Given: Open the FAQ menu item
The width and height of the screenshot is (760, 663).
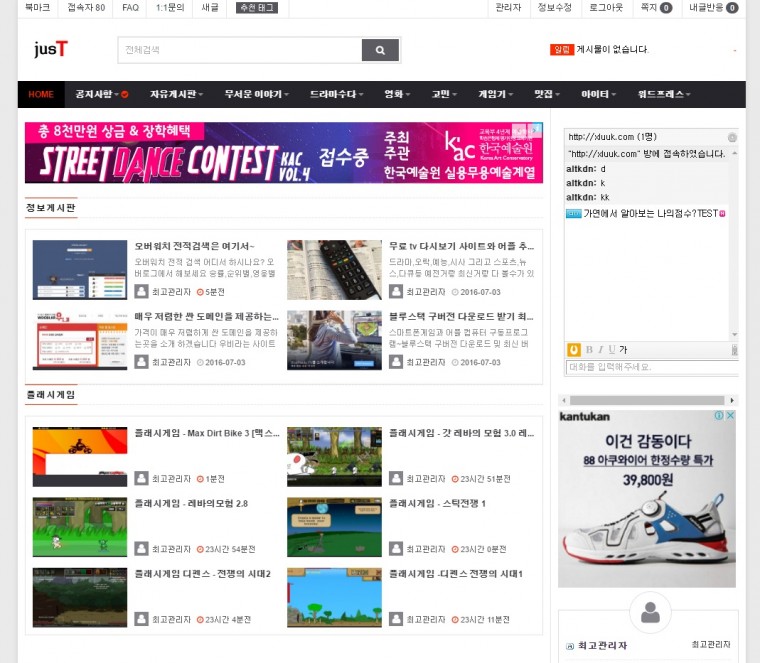Looking at the screenshot, I should [130, 7].
